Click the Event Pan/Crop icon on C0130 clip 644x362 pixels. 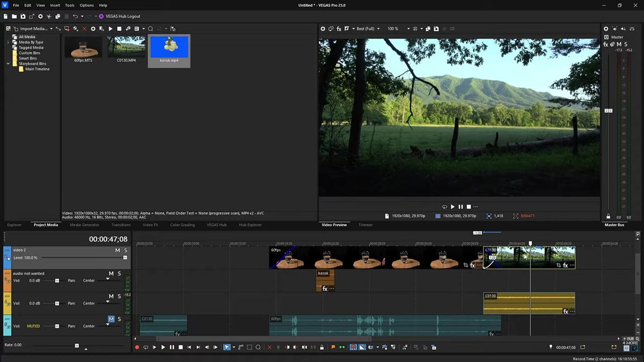[x=558, y=265]
